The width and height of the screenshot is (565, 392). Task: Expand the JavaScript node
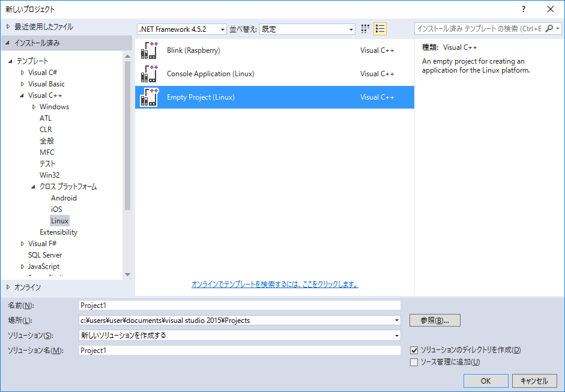tap(22, 267)
